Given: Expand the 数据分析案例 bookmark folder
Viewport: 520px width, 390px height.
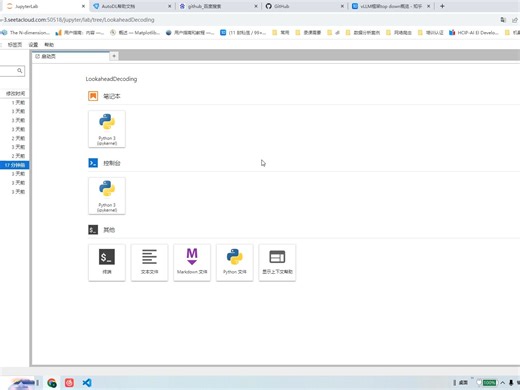Looking at the screenshot, I should coord(363,33).
